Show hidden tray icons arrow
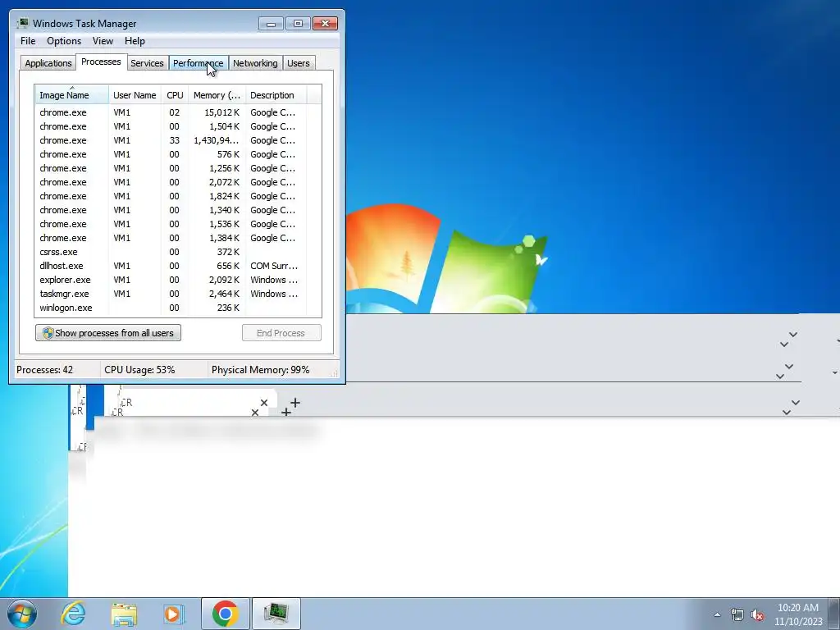The width and height of the screenshot is (840, 630). pyautogui.click(x=717, y=614)
